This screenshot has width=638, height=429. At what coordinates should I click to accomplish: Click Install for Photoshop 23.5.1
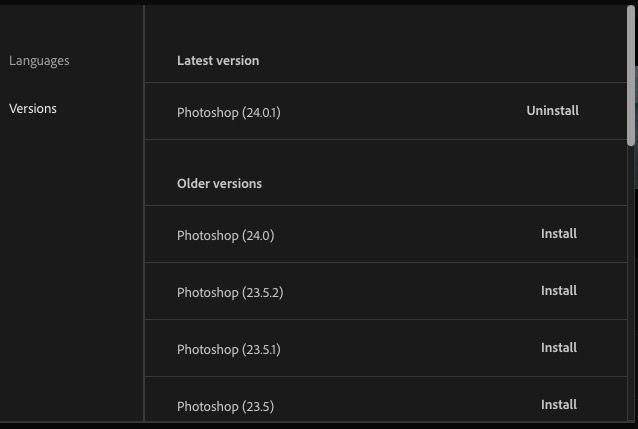(558, 348)
